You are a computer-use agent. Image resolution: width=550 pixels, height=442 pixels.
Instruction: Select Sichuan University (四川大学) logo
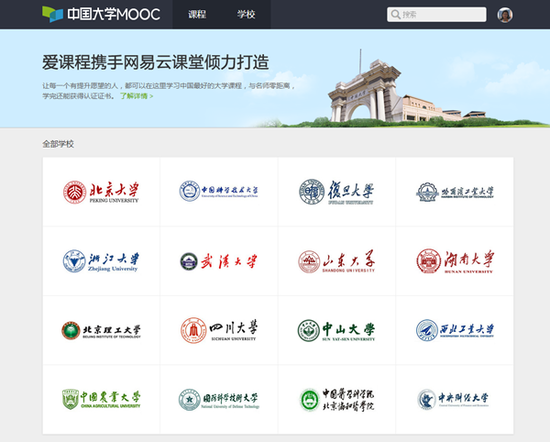click(x=219, y=330)
